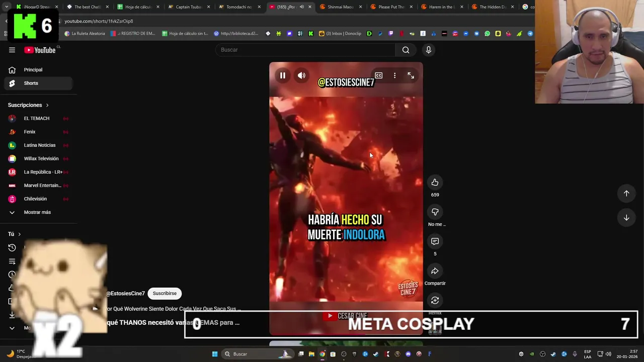Screen dimensions: 644x362
Task: Open Steam from the taskbar
Action: coord(375,354)
